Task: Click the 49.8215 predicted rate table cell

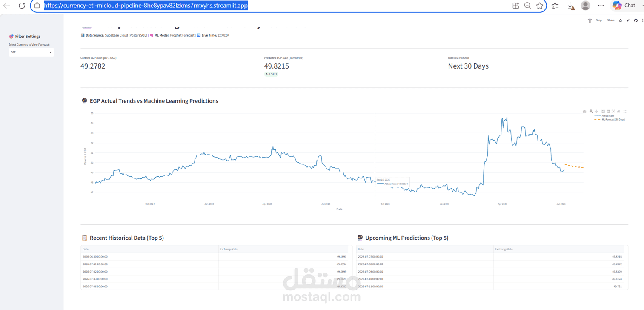Action: (558, 257)
